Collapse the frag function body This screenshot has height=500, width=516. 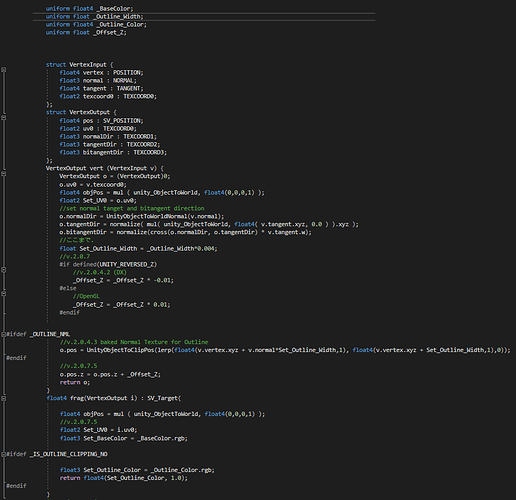pyautogui.click(x=3, y=398)
